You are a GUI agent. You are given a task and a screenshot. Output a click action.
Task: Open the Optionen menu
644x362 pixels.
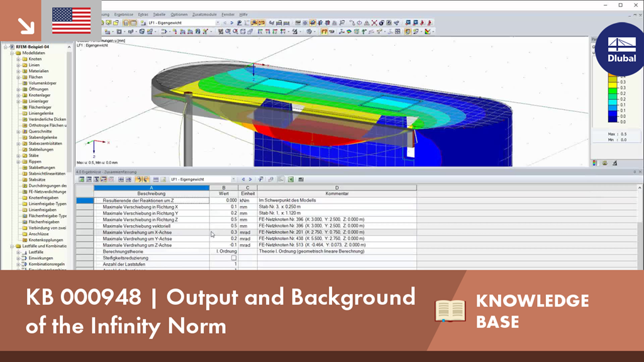click(179, 14)
